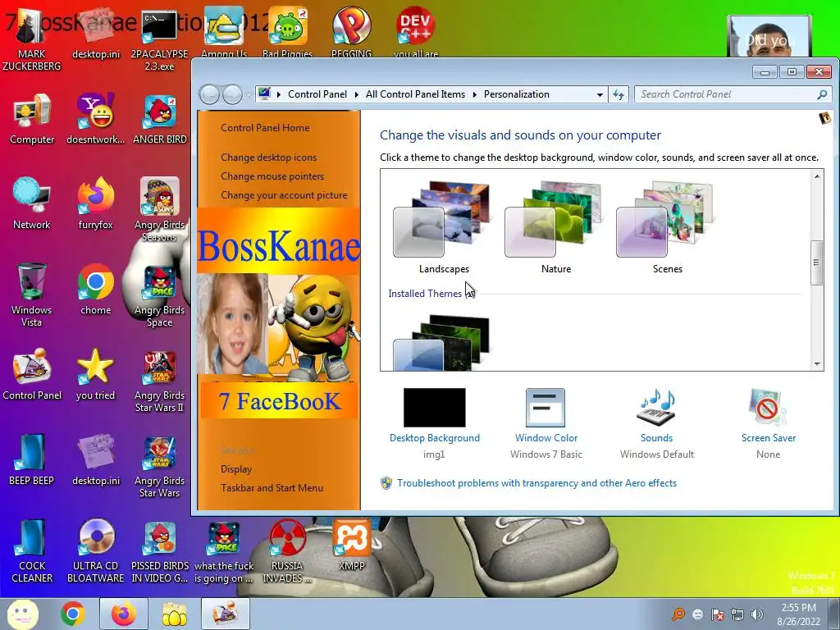Select RUSSIA INVADES desktop icon

[287, 550]
